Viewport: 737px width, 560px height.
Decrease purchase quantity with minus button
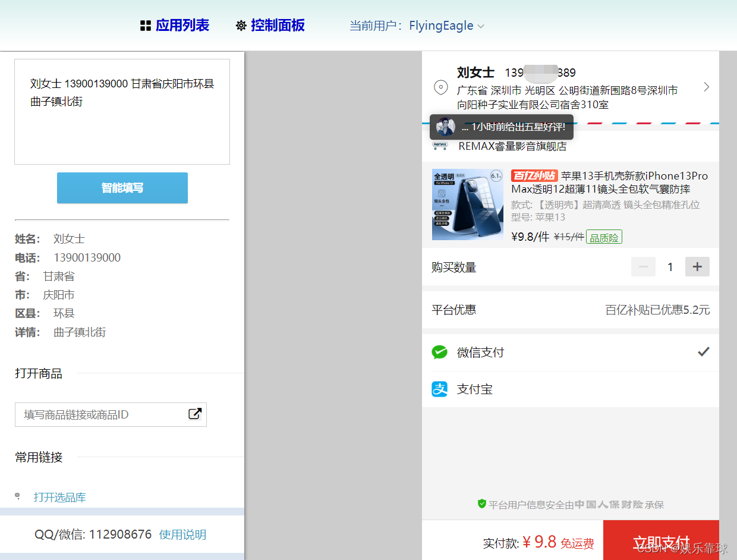[643, 267]
